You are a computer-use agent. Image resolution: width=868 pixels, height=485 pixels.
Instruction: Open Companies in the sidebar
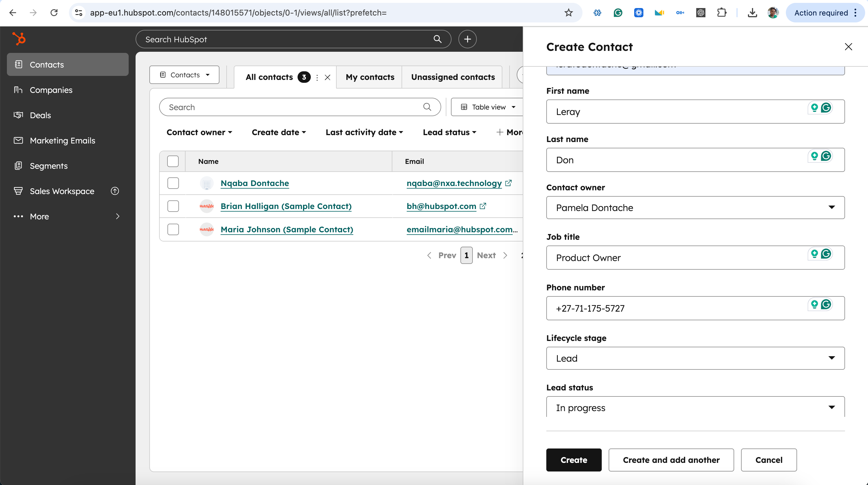pos(68,90)
